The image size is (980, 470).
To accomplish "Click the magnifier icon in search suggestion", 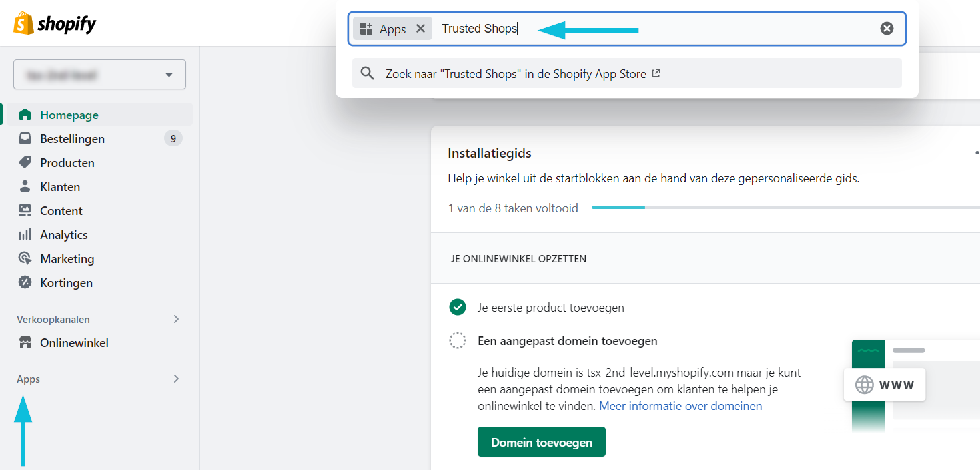I will tap(367, 73).
